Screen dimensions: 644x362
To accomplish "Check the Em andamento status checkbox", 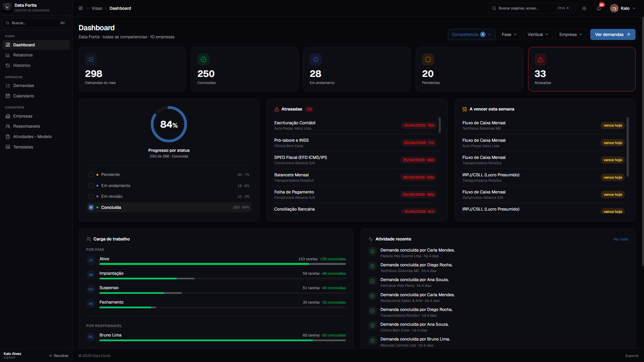I will pos(91,186).
